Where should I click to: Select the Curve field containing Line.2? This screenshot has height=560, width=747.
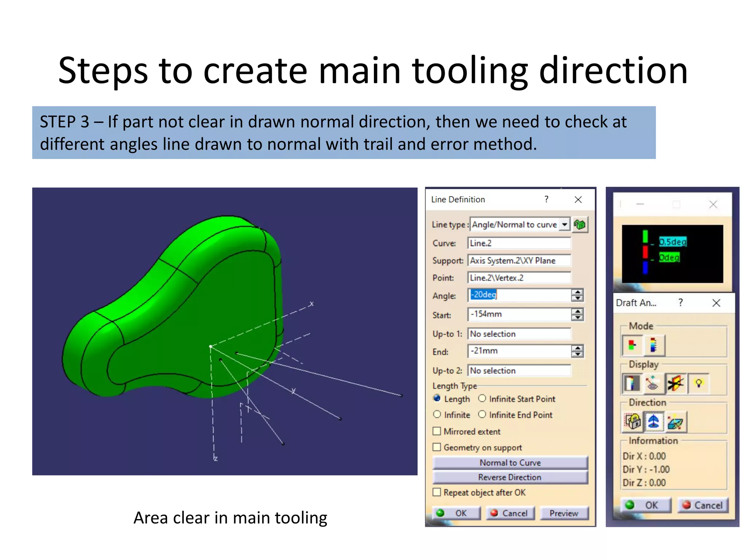coord(519,243)
